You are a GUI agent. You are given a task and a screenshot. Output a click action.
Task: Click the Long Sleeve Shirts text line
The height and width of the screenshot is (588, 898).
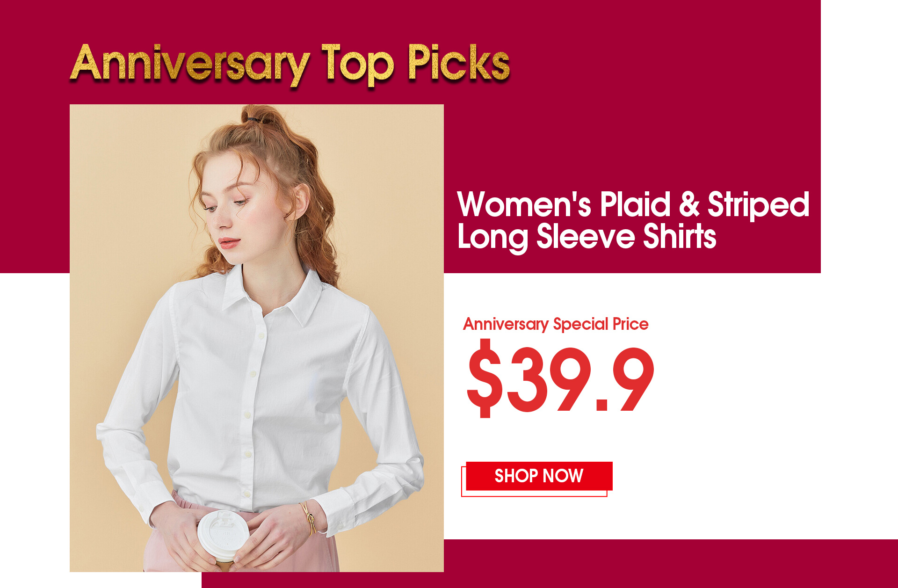pyautogui.click(x=587, y=237)
